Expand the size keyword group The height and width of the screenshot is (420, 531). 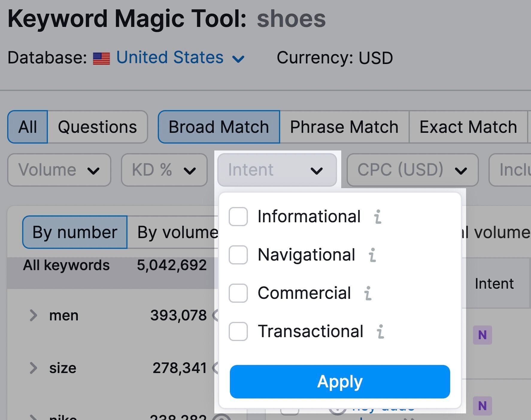[34, 368]
